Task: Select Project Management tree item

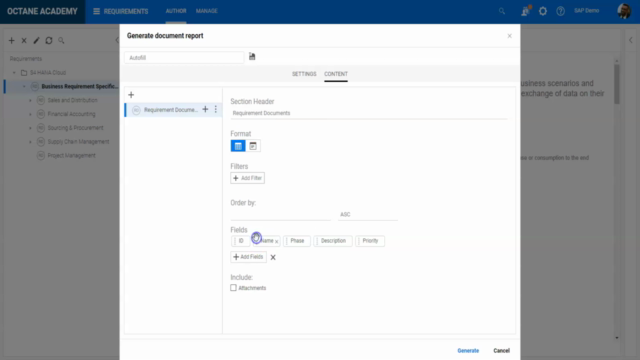Action: 71,156
